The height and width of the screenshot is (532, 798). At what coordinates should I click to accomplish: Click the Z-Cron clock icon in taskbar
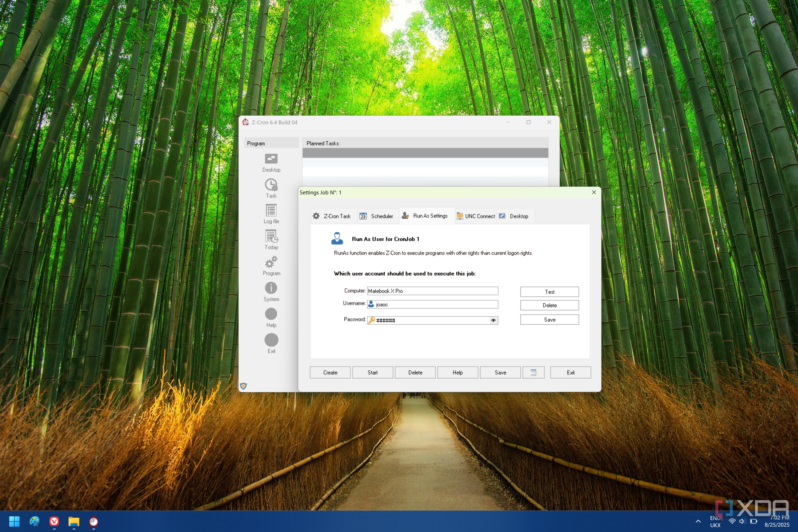point(94,522)
